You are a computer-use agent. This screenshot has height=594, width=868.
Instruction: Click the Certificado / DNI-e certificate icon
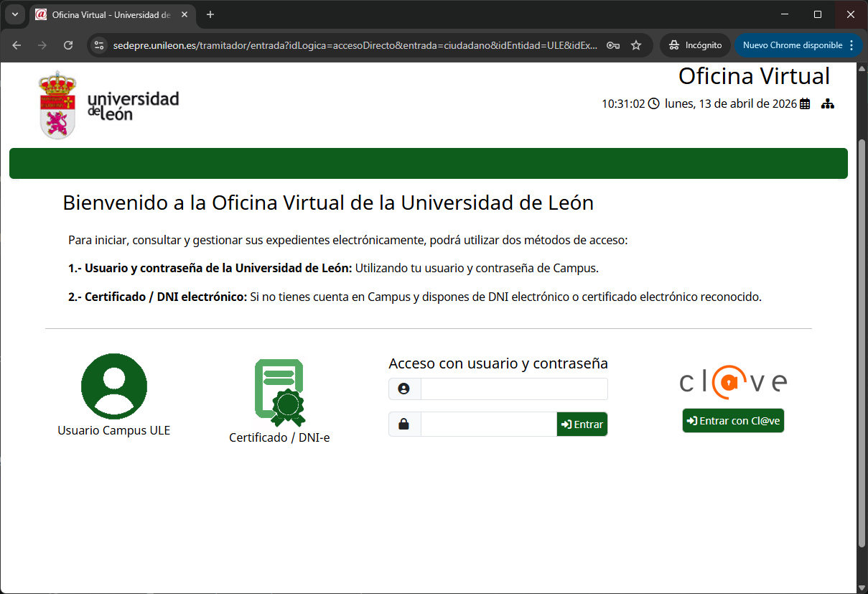280,392
